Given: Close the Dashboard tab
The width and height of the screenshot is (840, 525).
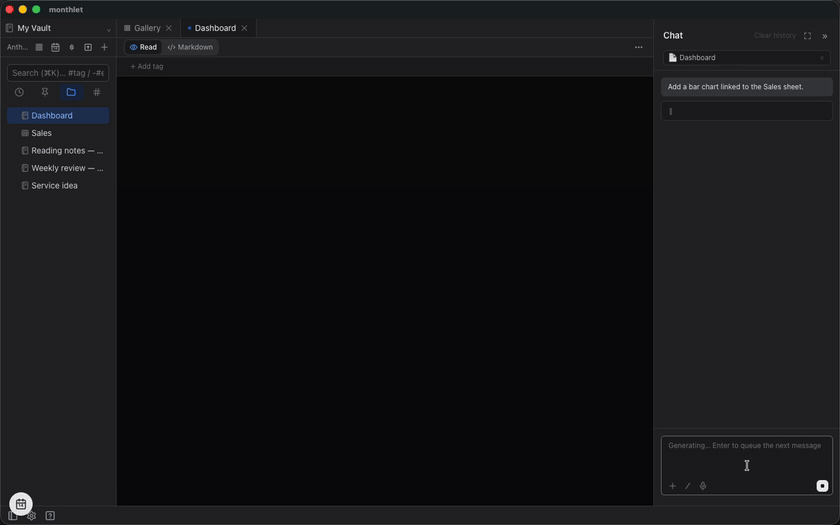Looking at the screenshot, I should click(244, 28).
